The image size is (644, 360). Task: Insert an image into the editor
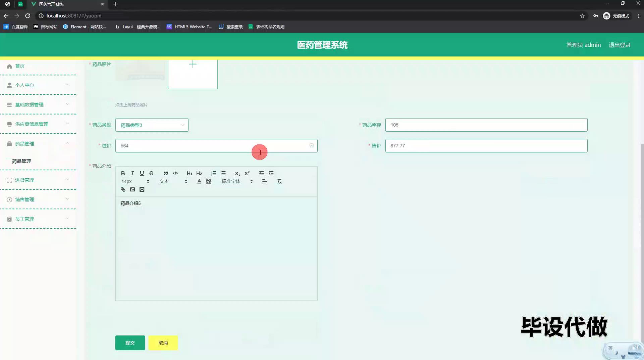click(x=132, y=190)
